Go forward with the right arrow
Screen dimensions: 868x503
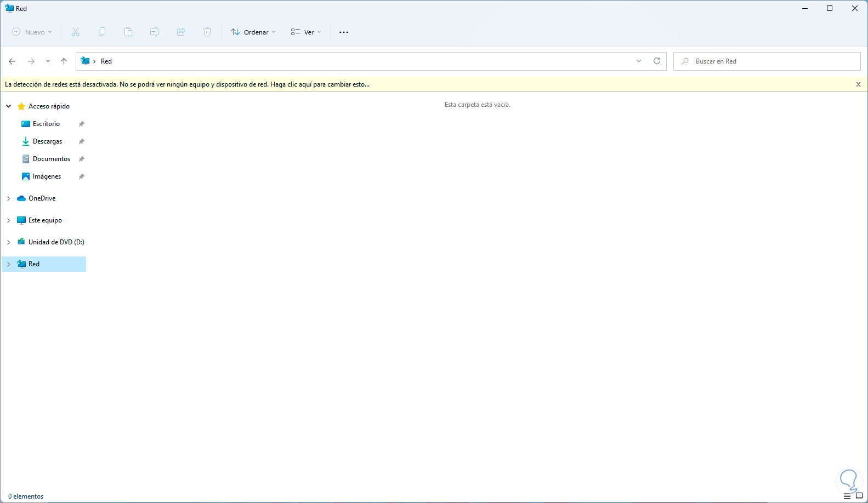(x=31, y=61)
